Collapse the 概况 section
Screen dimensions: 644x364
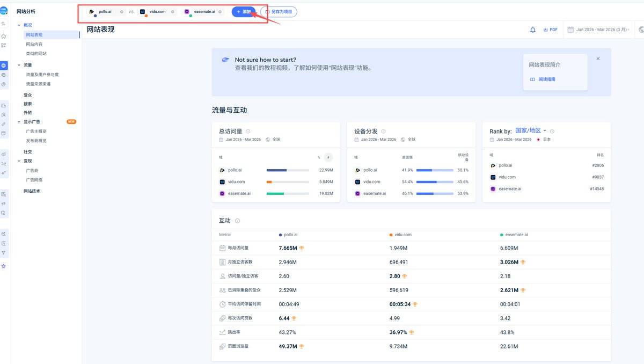[x=19, y=25]
